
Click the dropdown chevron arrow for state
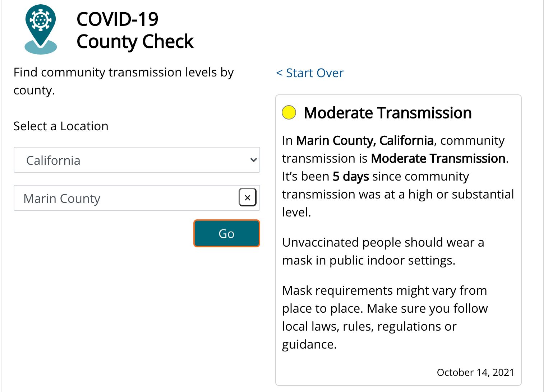click(x=253, y=160)
